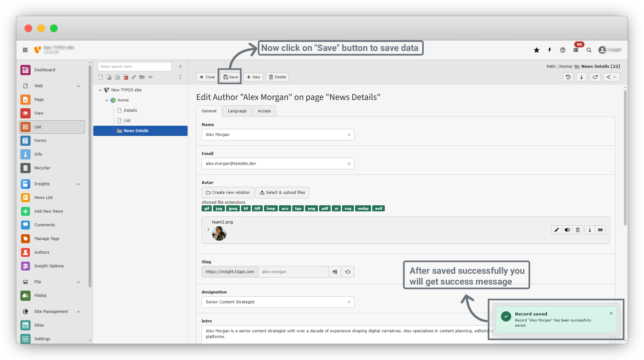
Task: Toggle visibility of team2.png relation
Action: point(567,230)
